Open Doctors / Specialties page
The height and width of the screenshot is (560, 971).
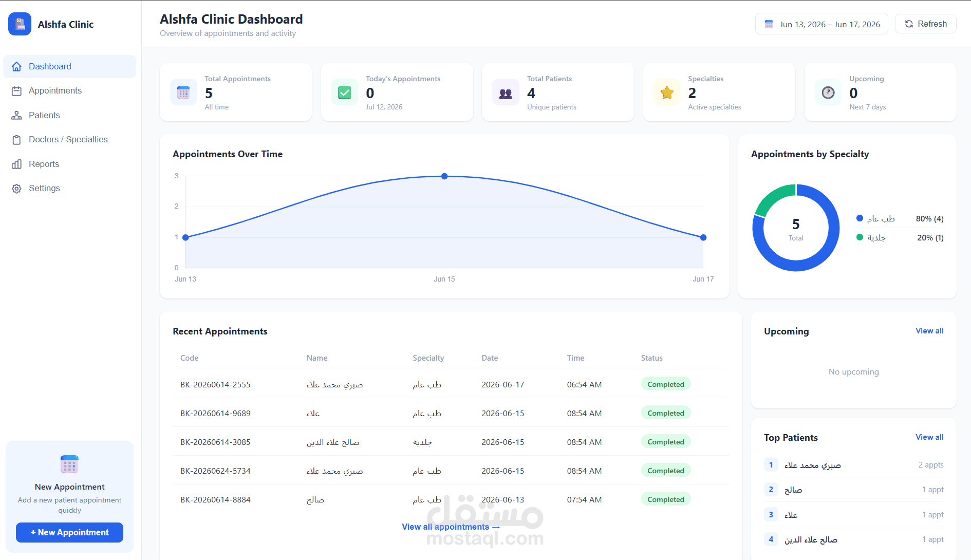pyautogui.click(x=69, y=140)
